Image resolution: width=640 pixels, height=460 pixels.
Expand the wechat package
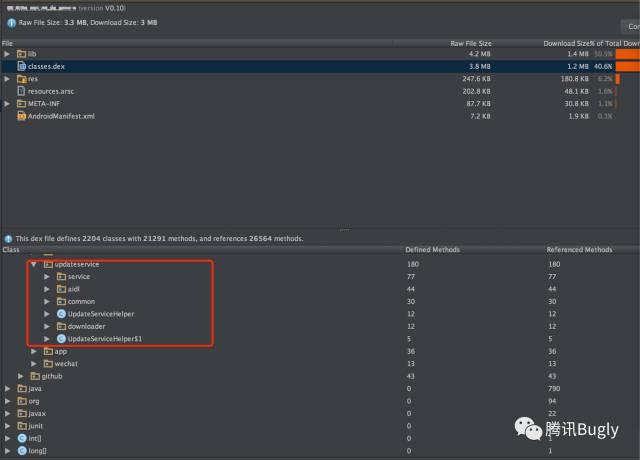[34, 364]
